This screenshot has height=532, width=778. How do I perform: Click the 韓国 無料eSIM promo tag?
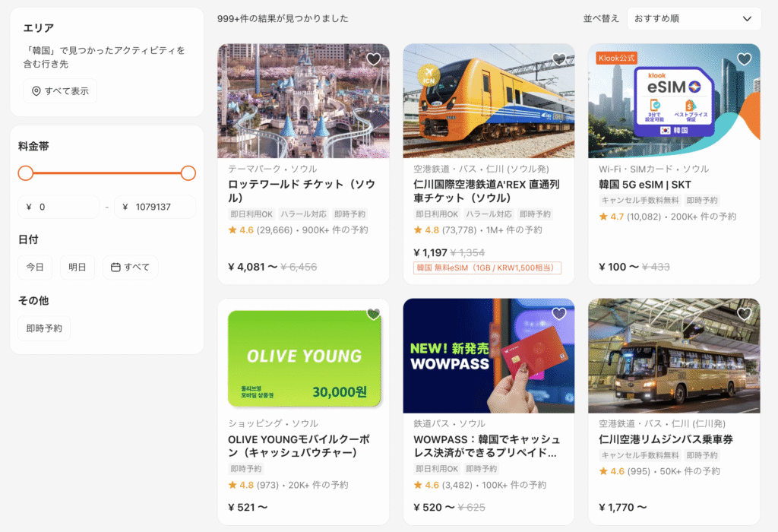pos(487,268)
